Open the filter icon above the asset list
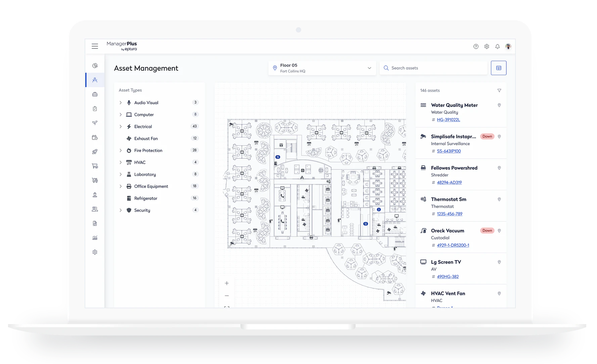This screenshot has width=597, height=364. pyautogui.click(x=499, y=90)
